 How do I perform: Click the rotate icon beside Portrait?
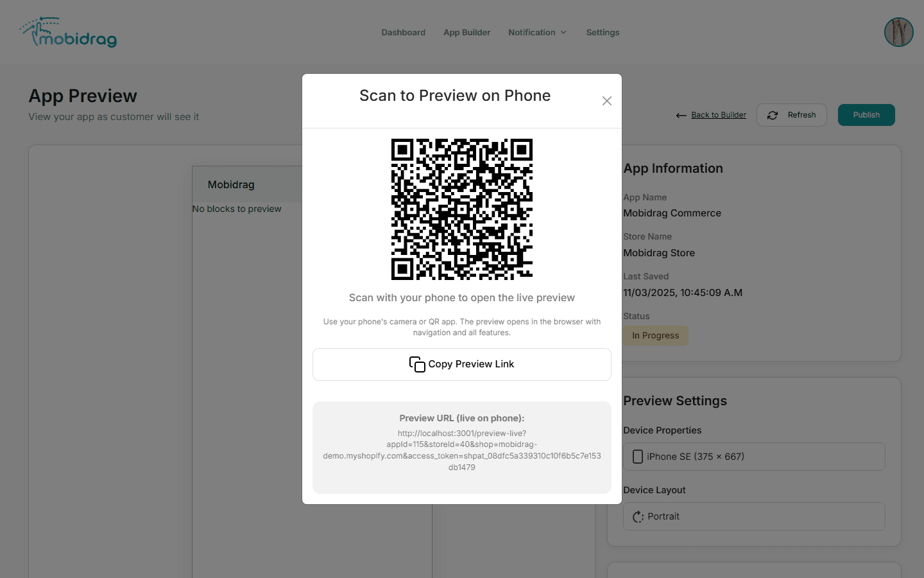(638, 517)
